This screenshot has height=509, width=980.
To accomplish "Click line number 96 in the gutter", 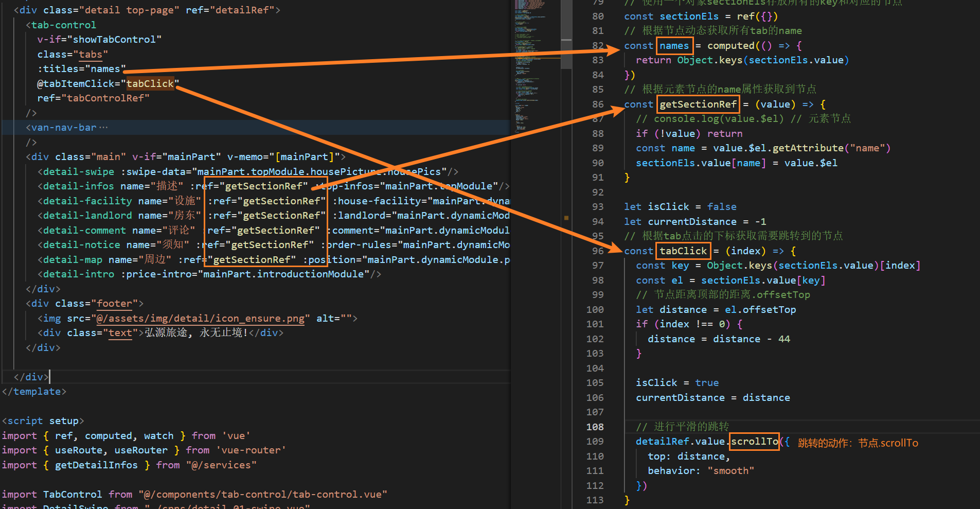I will click(598, 251).
